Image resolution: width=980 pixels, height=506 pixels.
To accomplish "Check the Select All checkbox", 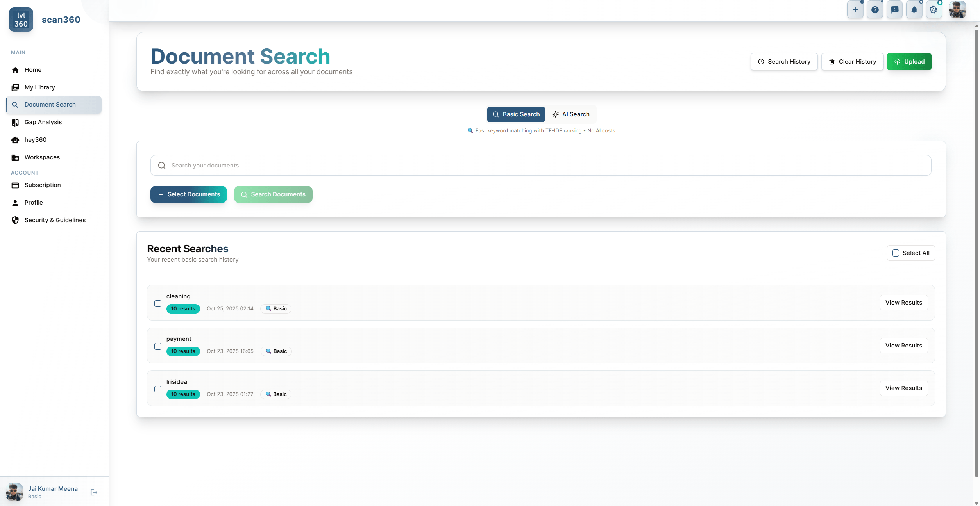I will [x=896, y=253].
